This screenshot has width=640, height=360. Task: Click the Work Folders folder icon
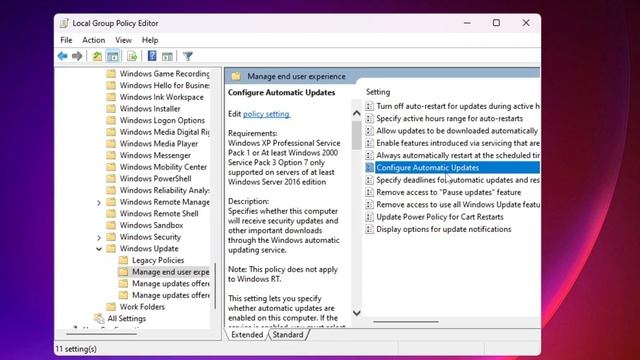(111, 307)
